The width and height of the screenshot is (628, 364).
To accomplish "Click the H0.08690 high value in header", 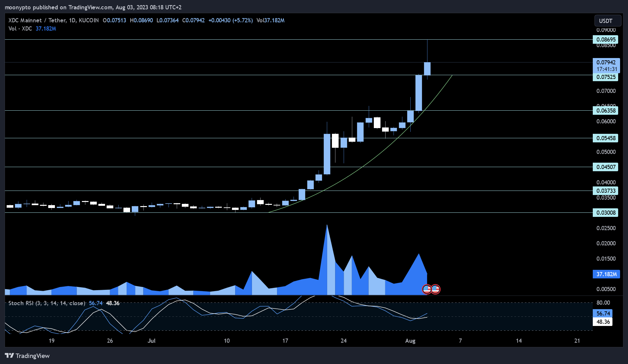I will [141, 20].
